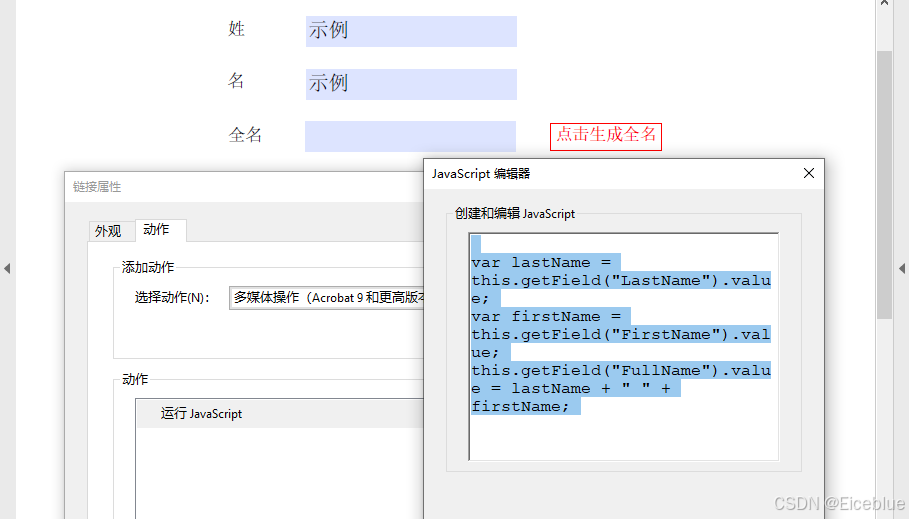Click the 'var firstName =' code line
This screenshot has width=909, height=519.
pyautogui.click(x=546, y=317)
